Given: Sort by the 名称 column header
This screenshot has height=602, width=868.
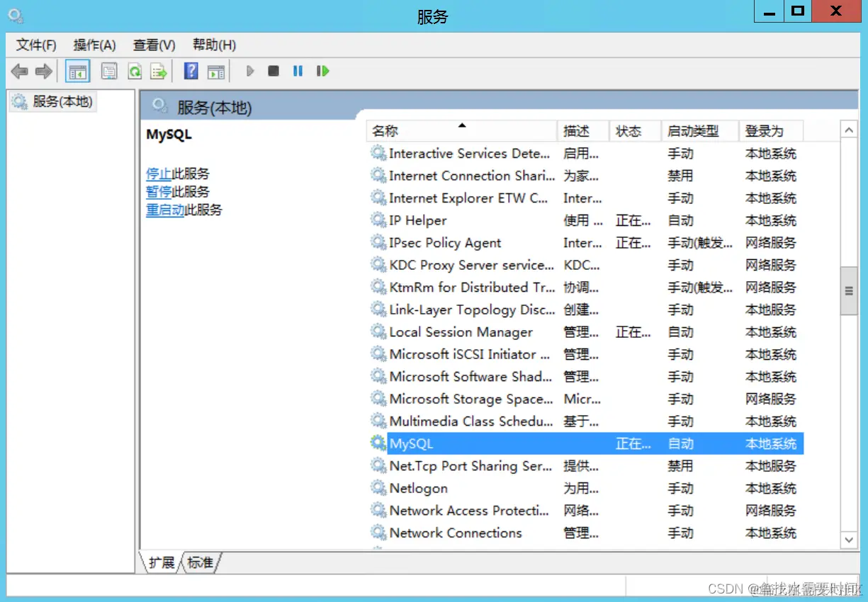Looking at the screenshot, I should 462,131.
